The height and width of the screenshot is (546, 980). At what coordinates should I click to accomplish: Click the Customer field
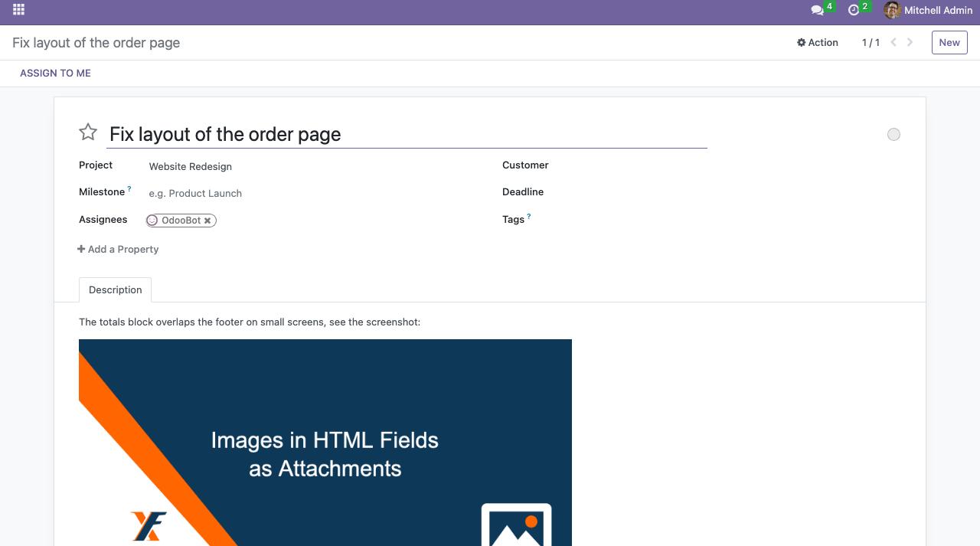(735, 165)
